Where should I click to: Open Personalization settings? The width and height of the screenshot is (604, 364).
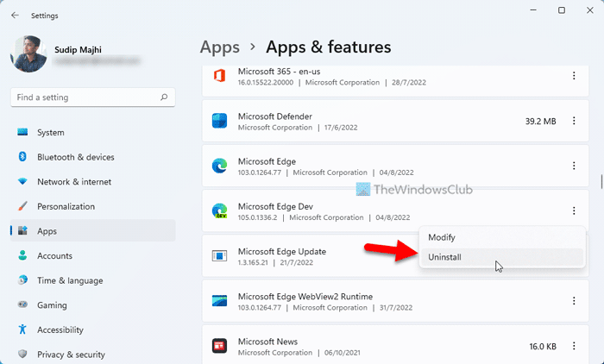pyautogui.click(x=93, y=206)
